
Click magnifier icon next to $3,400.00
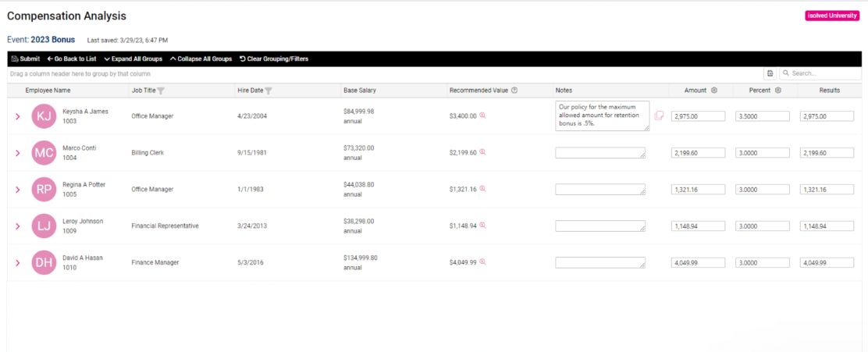(483, 116)
